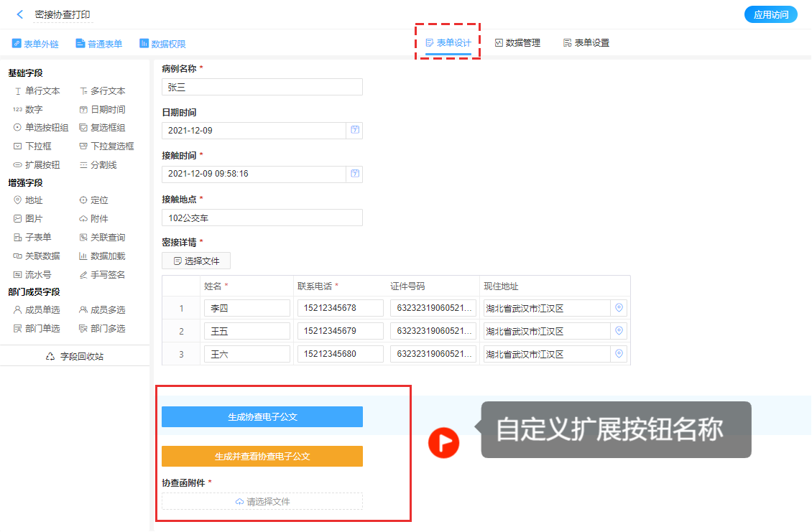Click the red play marker icon
Viewport: 812px width, 532px height.
coord(443,442)
